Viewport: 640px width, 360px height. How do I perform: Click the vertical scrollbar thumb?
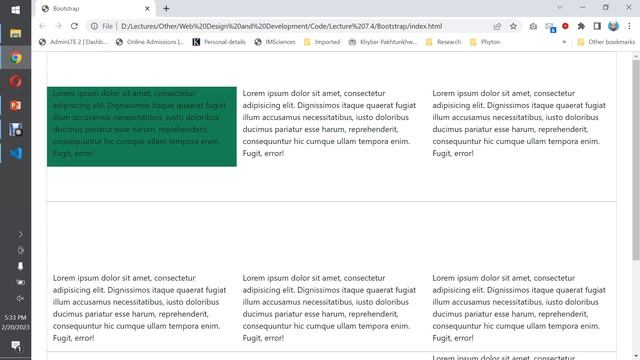pos(636,160)
